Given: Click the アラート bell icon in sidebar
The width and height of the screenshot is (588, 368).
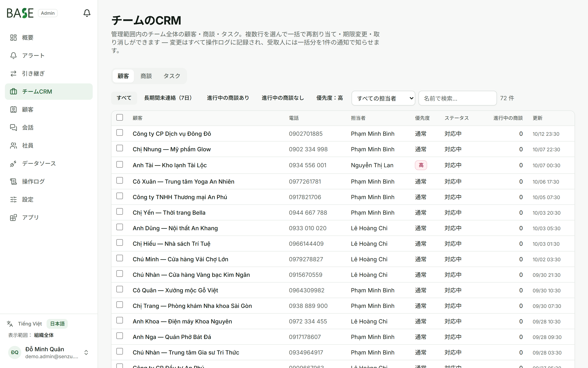Looking at the screenshot, I should tap(13, 55).
